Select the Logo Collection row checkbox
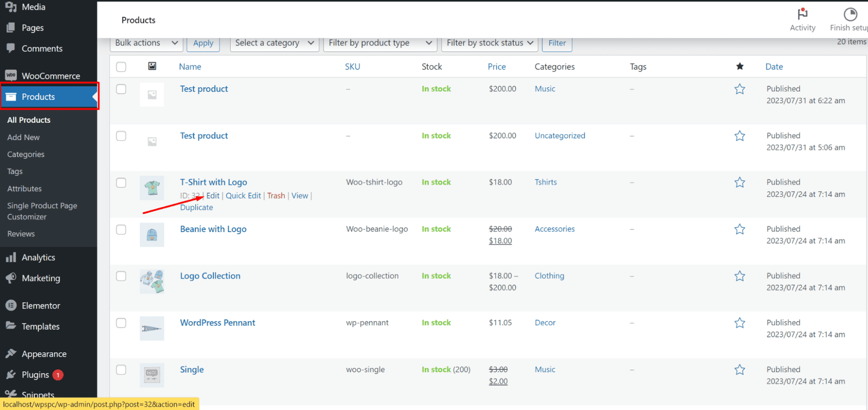Image resolution: width=868 pixels, height=410 pixels. coord(121,276)
